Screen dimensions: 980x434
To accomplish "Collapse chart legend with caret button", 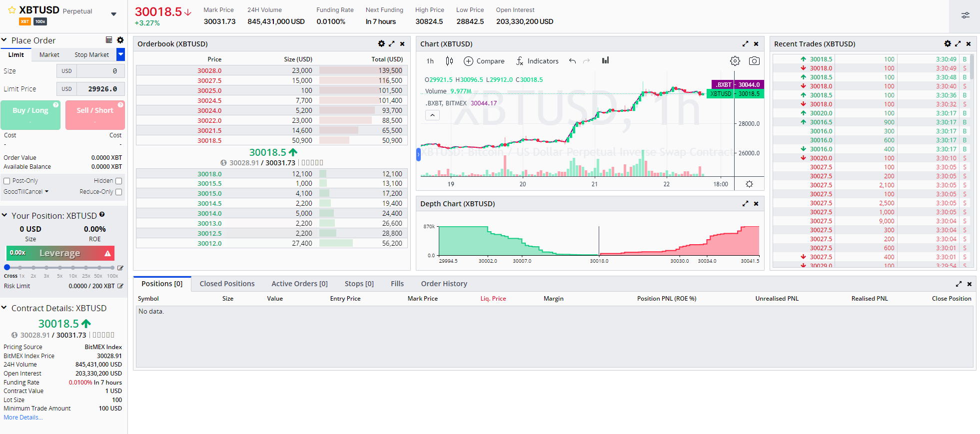I will pyautogui.click(x=433, y=115).
